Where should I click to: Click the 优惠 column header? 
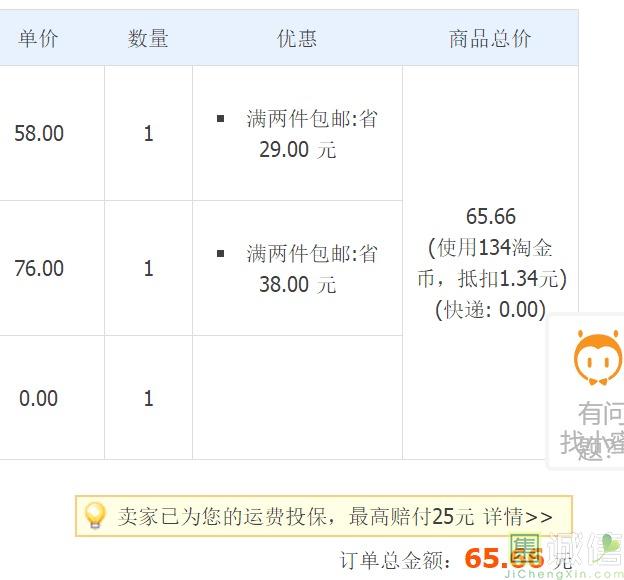point(297,39)
